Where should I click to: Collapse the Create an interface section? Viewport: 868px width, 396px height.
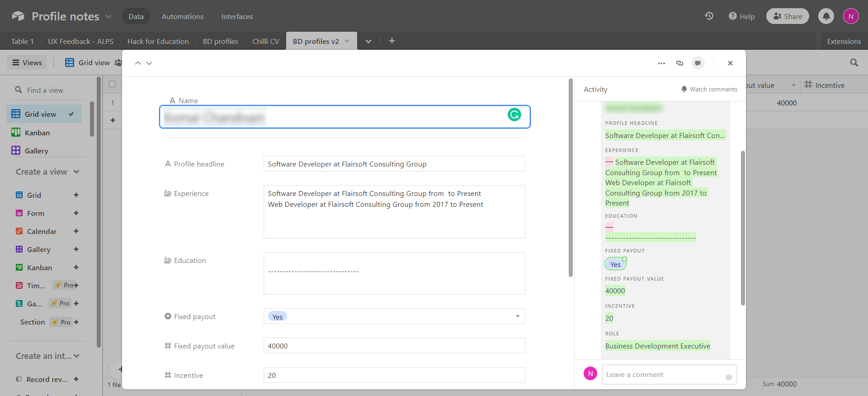(76, 356)
